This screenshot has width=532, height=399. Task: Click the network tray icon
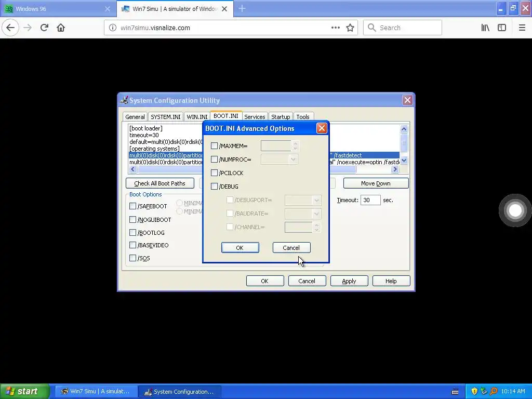484,391
